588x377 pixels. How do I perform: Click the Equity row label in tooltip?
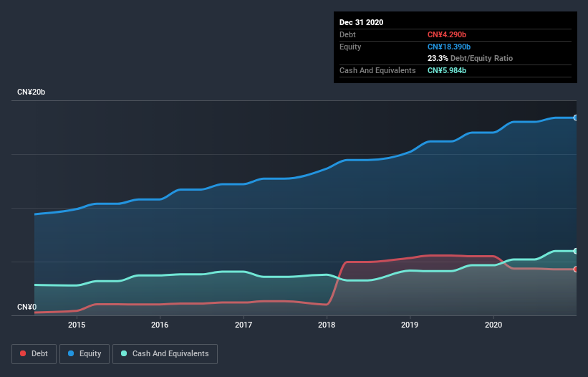[350, 47]
